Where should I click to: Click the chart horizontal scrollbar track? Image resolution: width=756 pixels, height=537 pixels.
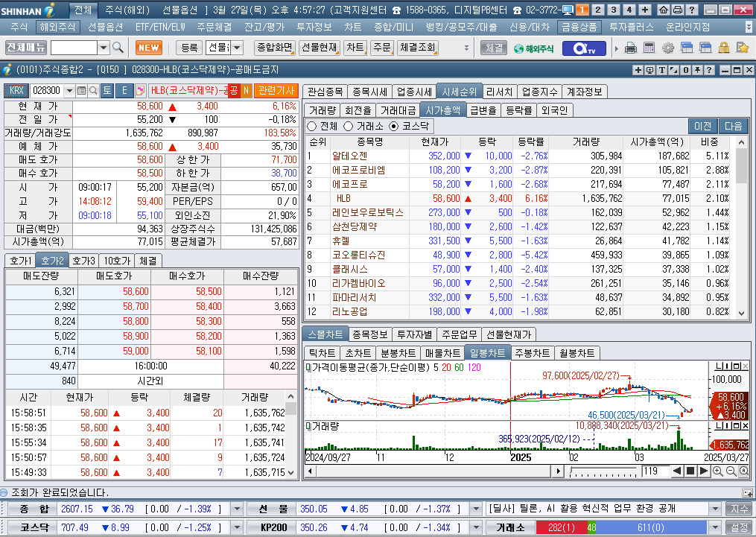[434, 471]
